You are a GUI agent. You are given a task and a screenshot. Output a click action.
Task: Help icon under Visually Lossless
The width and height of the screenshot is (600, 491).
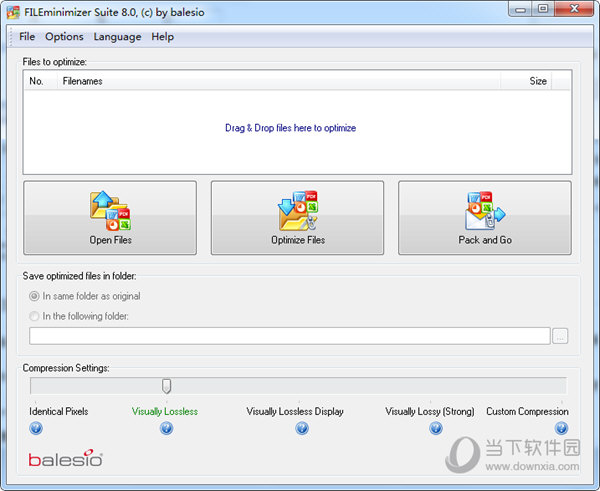166,428
